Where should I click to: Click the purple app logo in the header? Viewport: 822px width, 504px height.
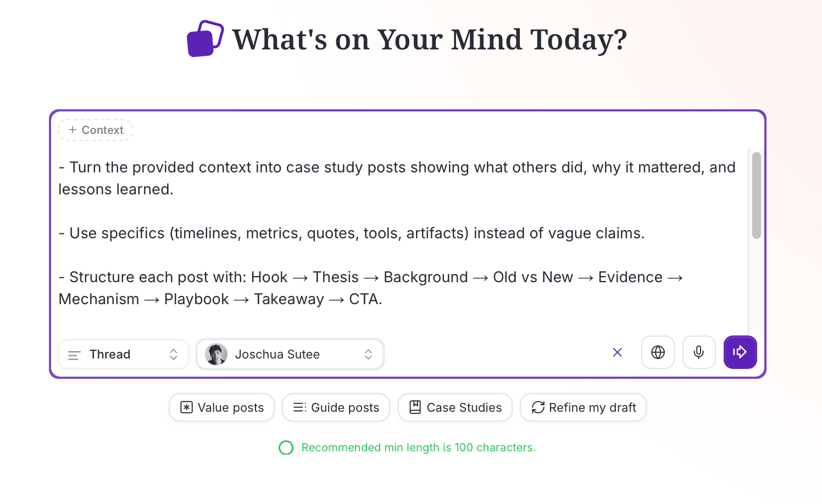(x=205, y=39)
